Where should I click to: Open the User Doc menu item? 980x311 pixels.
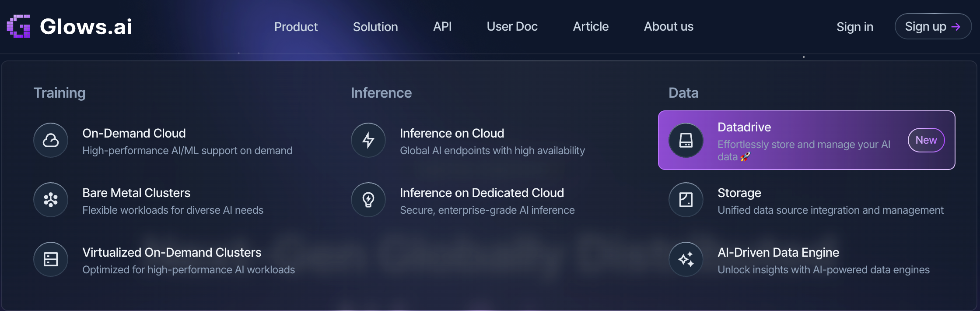pos(512,27)
